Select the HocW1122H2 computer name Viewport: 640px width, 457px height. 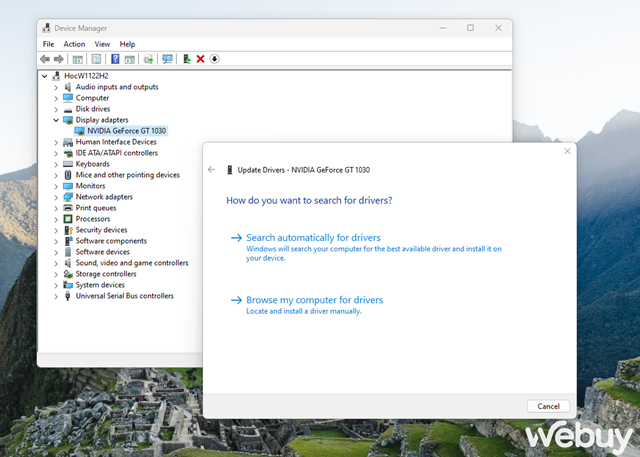pyautogui.click(x=86, y=76)
